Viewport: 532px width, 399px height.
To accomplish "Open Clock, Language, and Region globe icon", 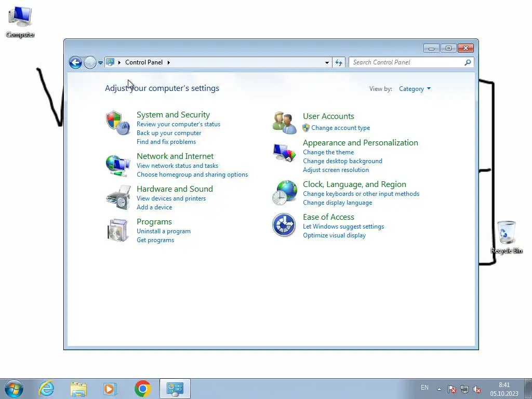I will click(x=284, y=192).
